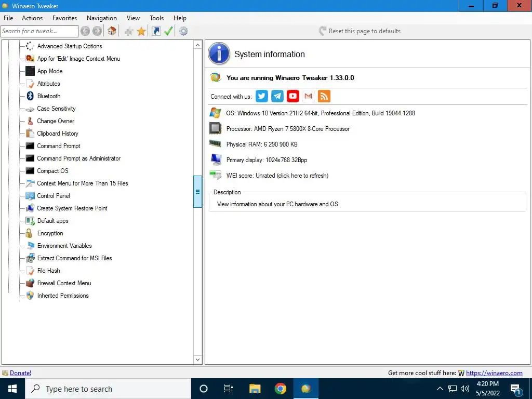Viewport: 532px width, 399px height.
Task: Select the Command Prompt tree item
Action: pos(59,146)
